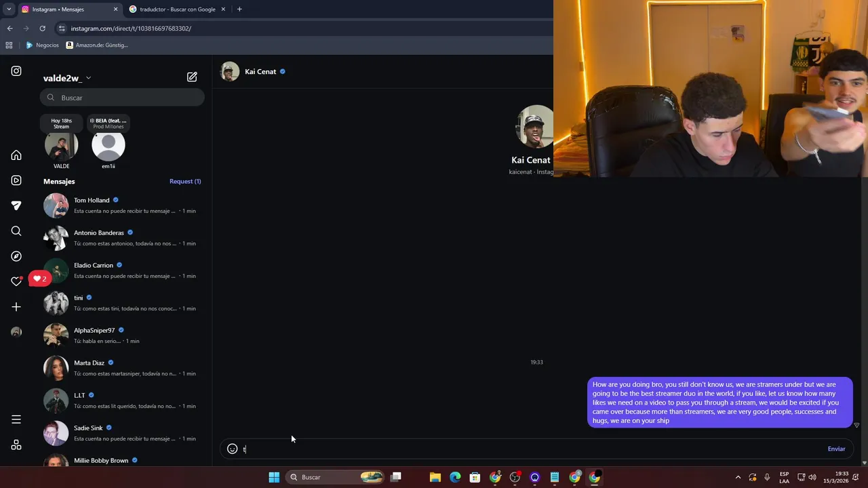This screenshot has height=488, width=868.
Task: Start a new message with compose icon
Action: (192, 77)
